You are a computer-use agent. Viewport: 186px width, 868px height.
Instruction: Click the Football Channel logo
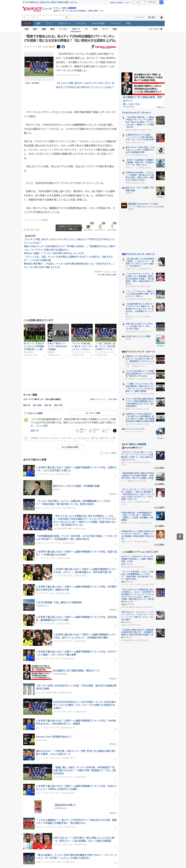[104, 47]
